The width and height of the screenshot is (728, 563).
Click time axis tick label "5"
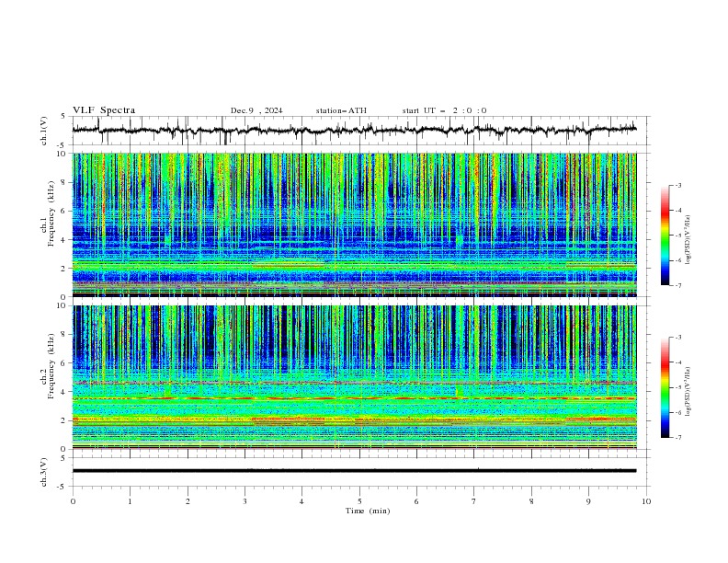tap(359, 501)
